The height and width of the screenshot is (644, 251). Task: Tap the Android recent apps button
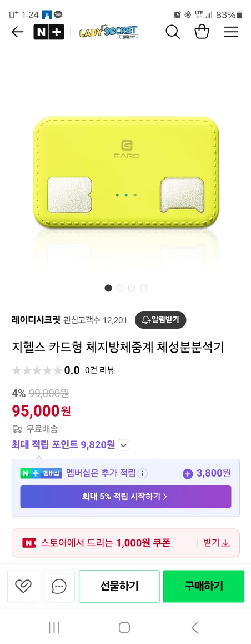(x=54, y=627)
